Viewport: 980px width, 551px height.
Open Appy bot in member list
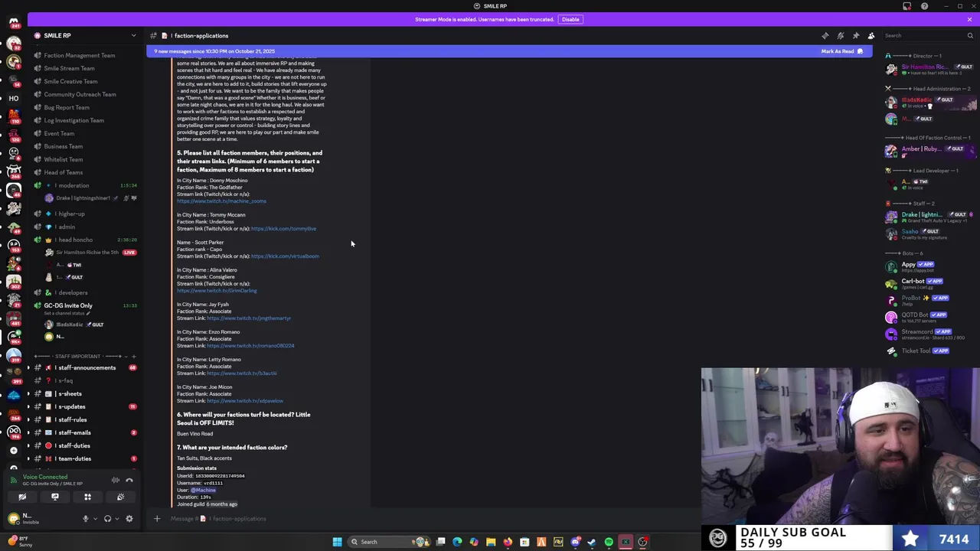(930, 267)
